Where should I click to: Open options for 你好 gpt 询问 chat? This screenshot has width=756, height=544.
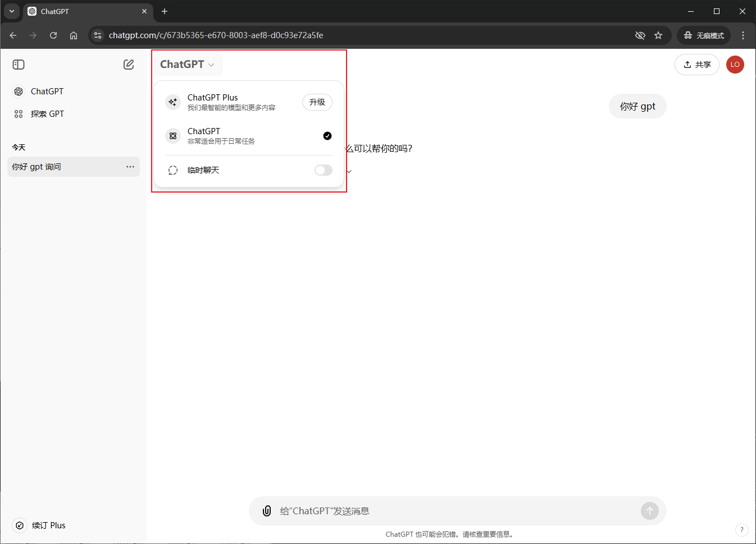(x=130, y=167)
